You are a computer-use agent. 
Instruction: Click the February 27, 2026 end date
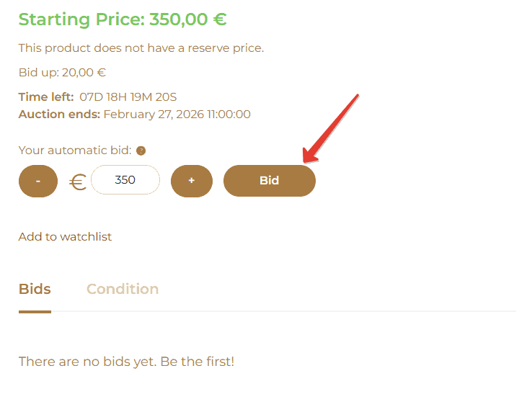[x=177, y=114]
